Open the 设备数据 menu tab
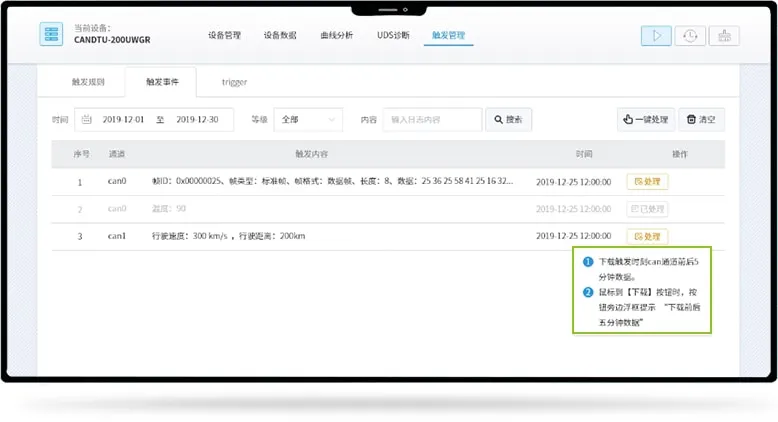This screenshot has width=778, height=422. pos(280,35)
